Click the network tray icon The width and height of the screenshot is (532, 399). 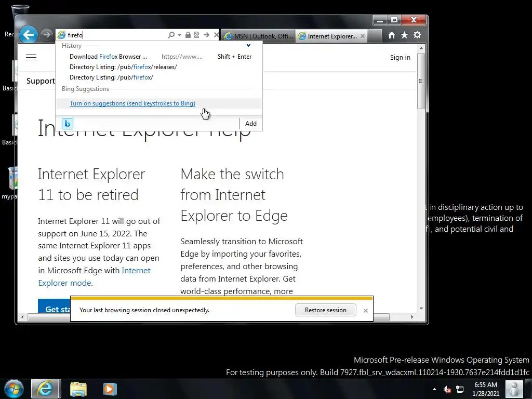pyautogui.click(x=460, y=389)
